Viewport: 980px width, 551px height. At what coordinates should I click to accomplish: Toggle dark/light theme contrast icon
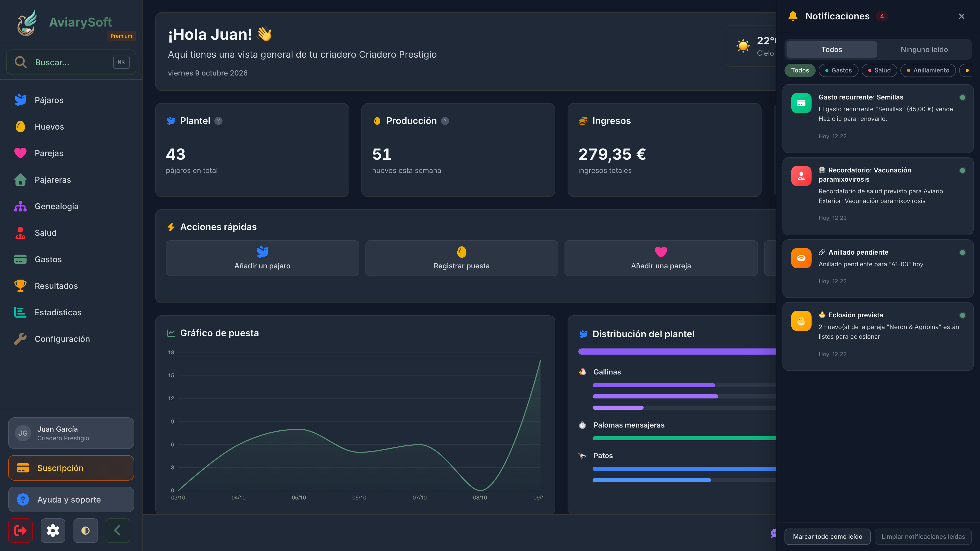[85, 530]
